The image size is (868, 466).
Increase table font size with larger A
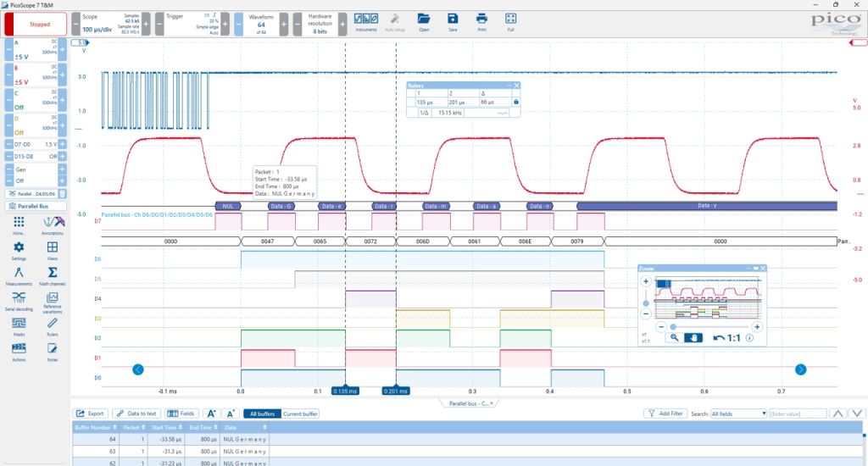coord(211,414)
